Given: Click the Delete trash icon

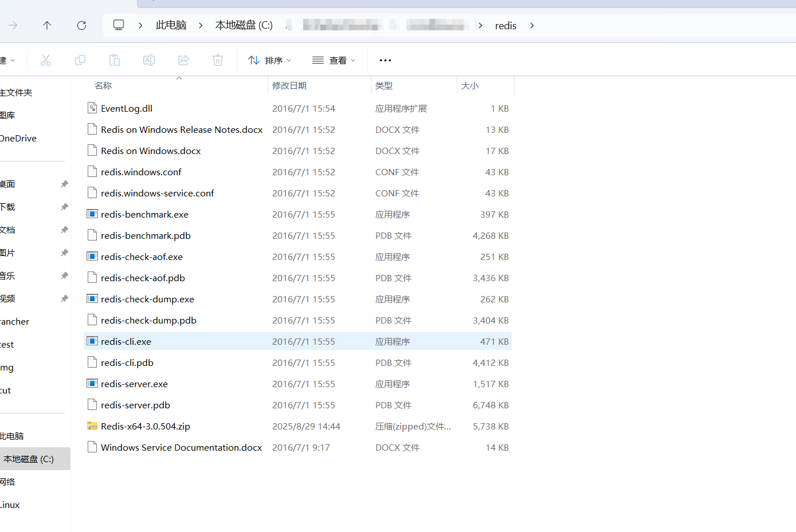Looking at the screenshot, I should [x=218, y=60].
